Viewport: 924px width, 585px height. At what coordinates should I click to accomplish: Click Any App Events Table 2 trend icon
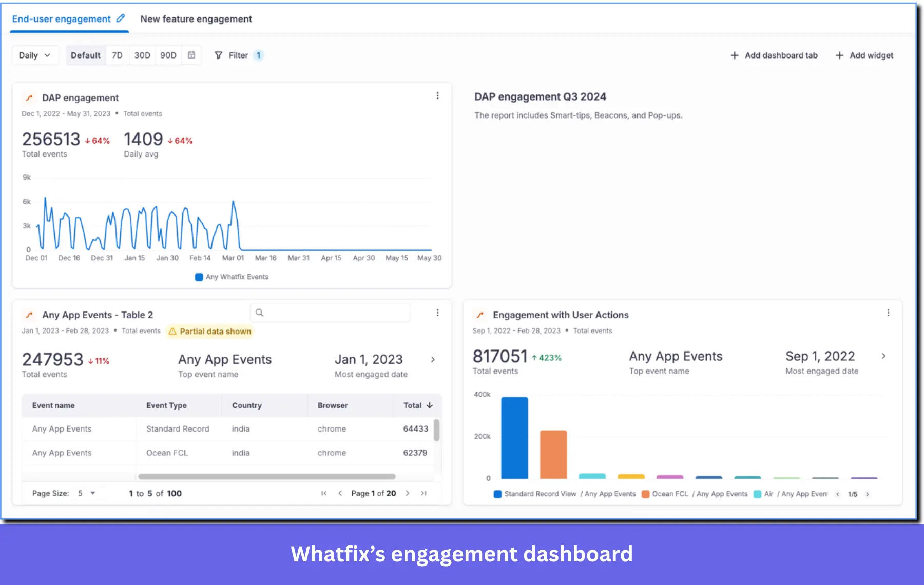pyautogui.click(x=29, y=315)
